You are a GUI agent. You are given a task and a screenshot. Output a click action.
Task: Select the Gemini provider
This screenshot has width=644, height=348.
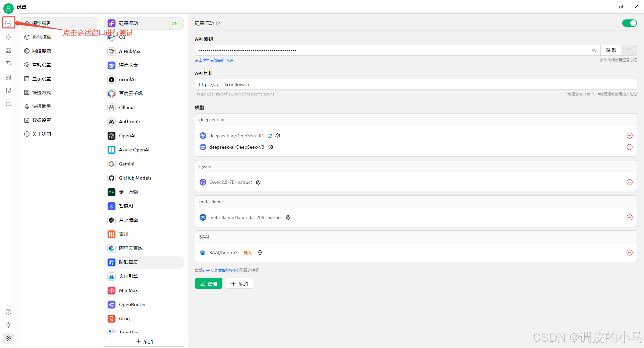tap(144, 164)
